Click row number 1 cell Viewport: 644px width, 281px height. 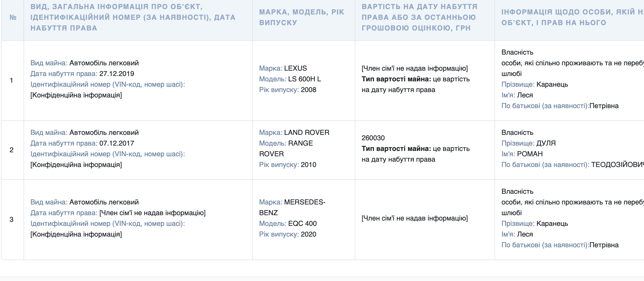click(x=11, y=80)
